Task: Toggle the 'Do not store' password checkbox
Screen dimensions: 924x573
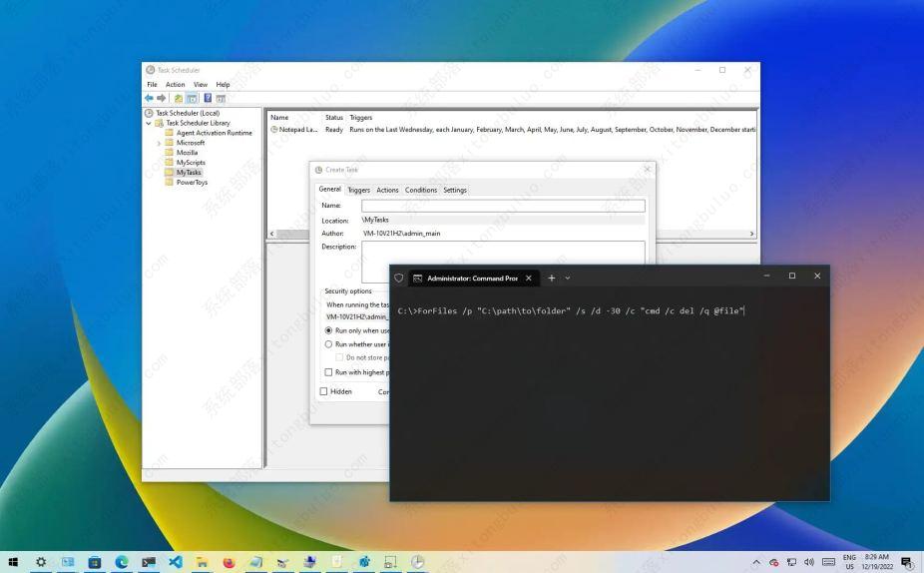Action: 339,357
